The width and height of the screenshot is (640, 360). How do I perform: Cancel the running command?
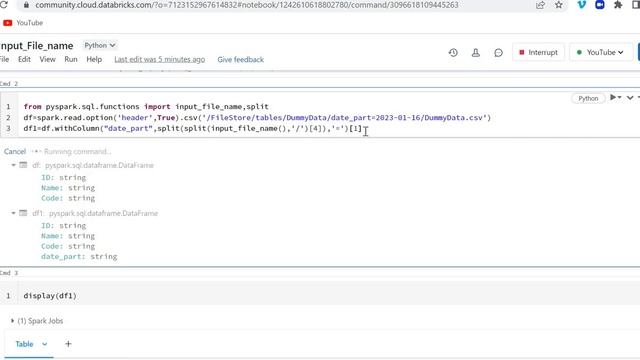point(15,151)
